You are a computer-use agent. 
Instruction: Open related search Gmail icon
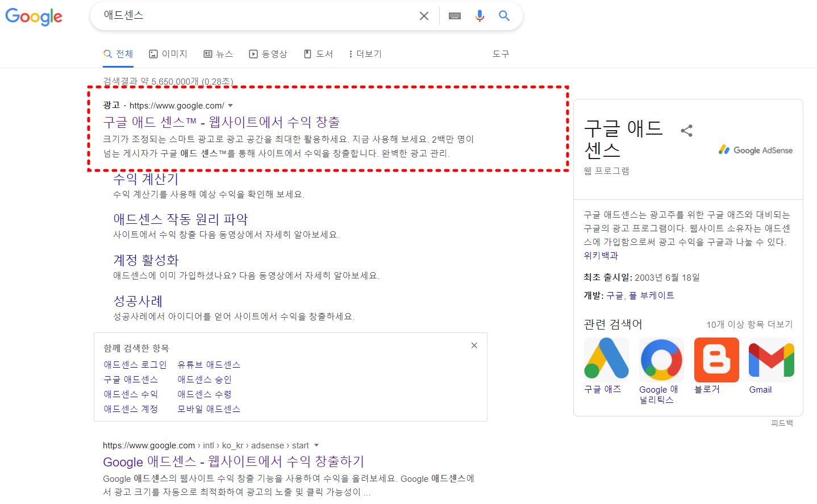tap(772, 360)
